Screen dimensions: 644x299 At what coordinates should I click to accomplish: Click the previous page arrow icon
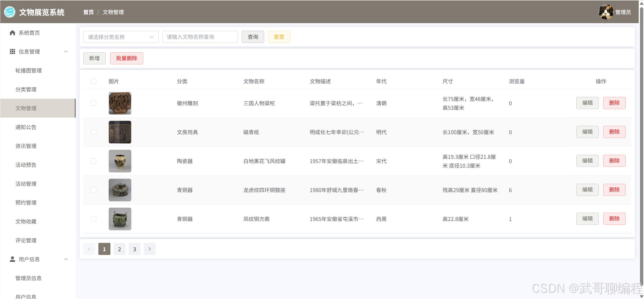click(x=89, y=249)
